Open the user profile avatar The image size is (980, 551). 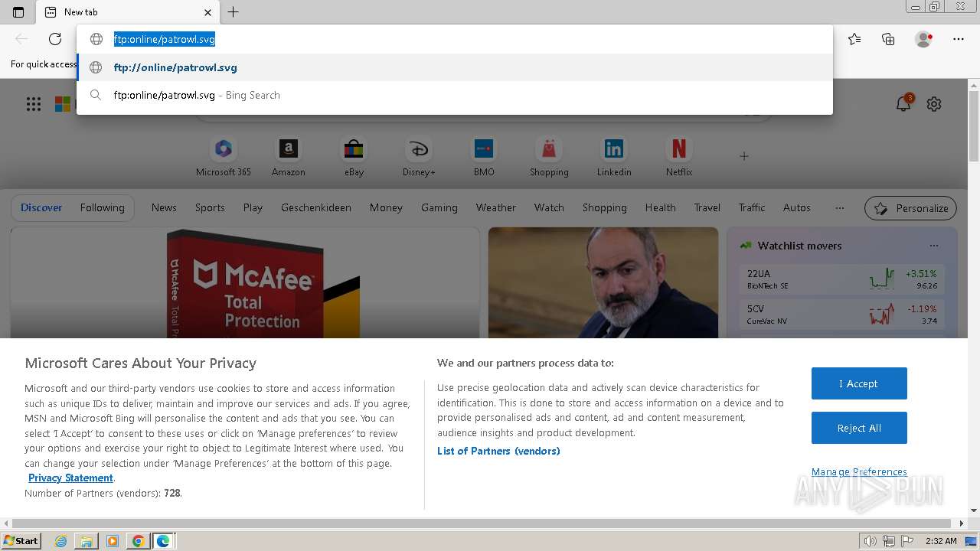point(923,39)
